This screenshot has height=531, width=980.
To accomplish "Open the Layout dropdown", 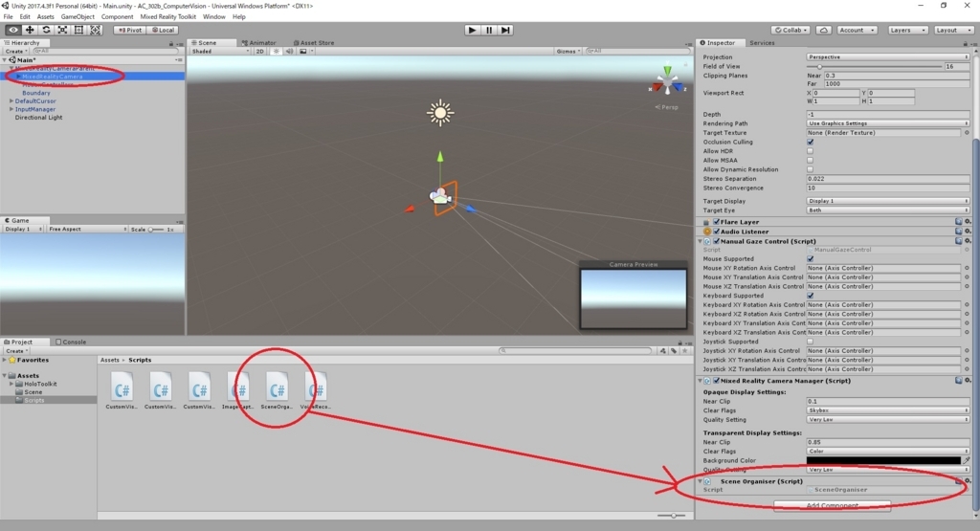I will (x=954, y=30).
